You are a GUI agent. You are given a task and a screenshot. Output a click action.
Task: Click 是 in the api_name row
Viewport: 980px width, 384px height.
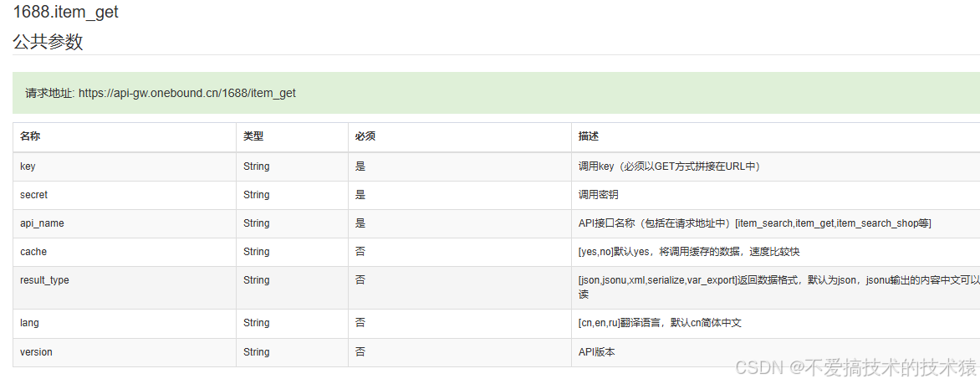click(x=360, y=223)
